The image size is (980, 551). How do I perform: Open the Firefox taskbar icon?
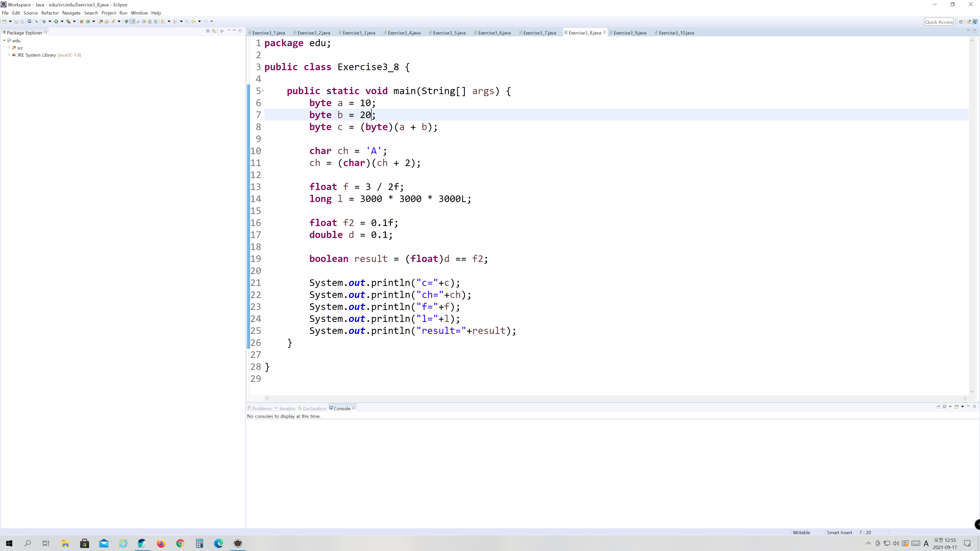point(161,543)
